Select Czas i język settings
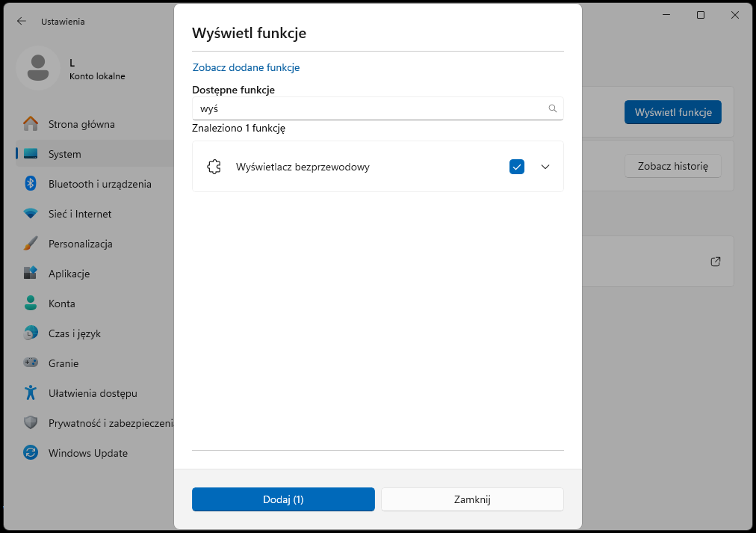 point(74,333)
